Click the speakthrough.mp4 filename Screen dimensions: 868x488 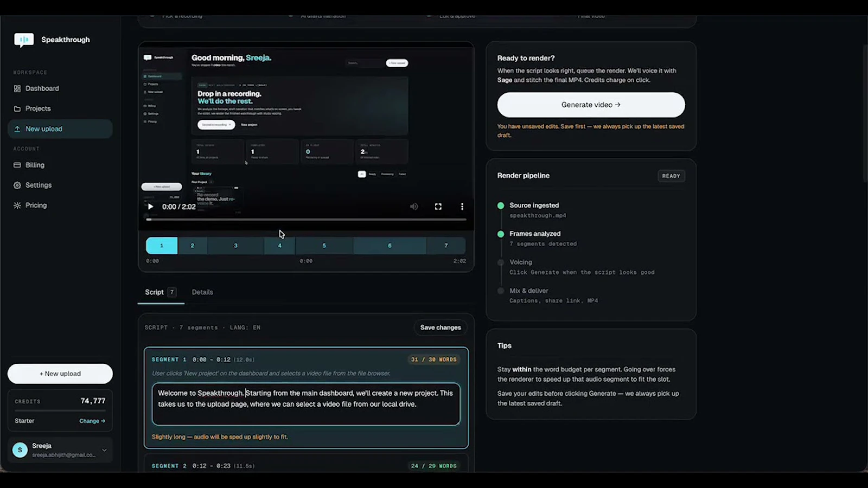(538, 216)
